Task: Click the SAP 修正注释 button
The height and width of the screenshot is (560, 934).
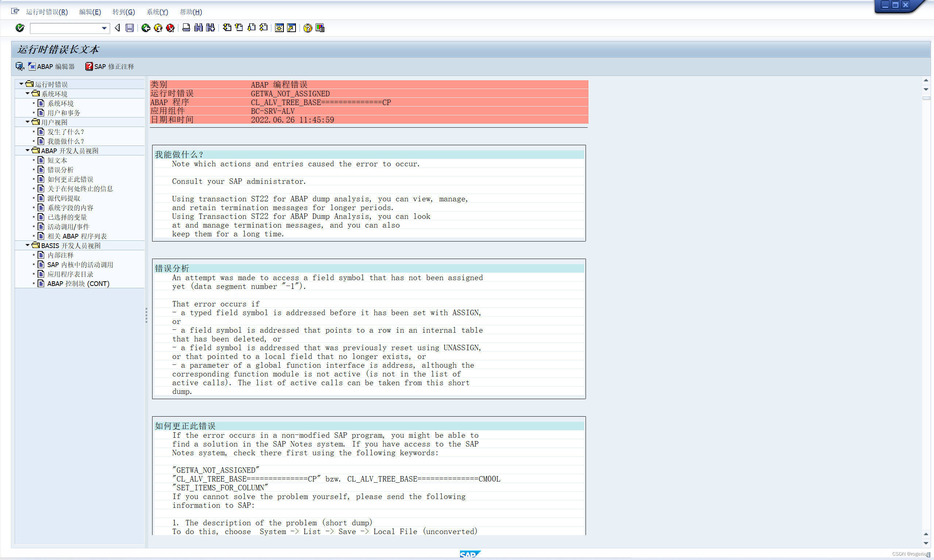Action: pyautogui.click(x=109, y=66)
